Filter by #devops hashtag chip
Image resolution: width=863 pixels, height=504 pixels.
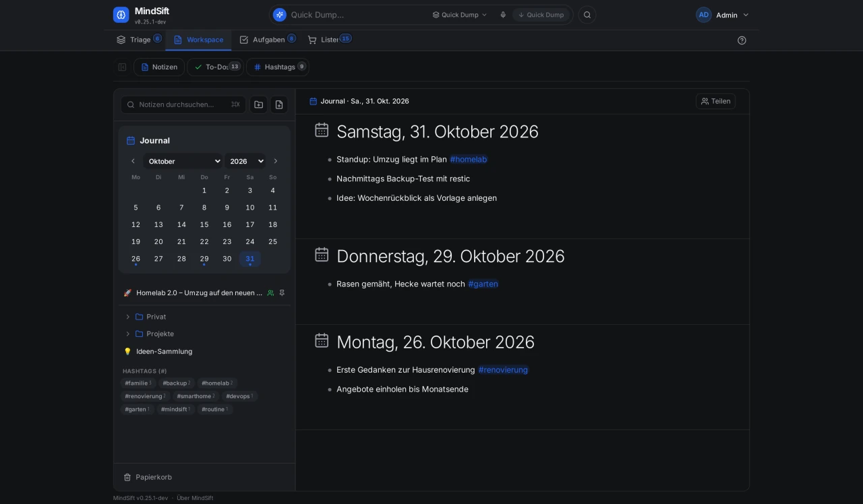[x=240, y=396]
